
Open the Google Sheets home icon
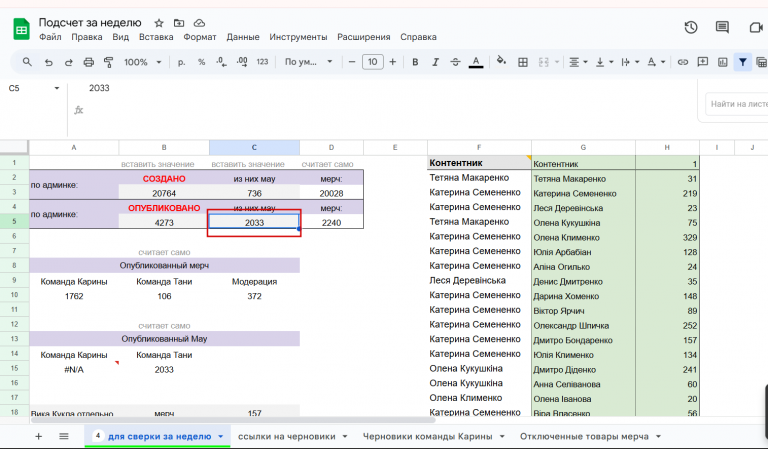pyautogui.click(x=21, y=29)
